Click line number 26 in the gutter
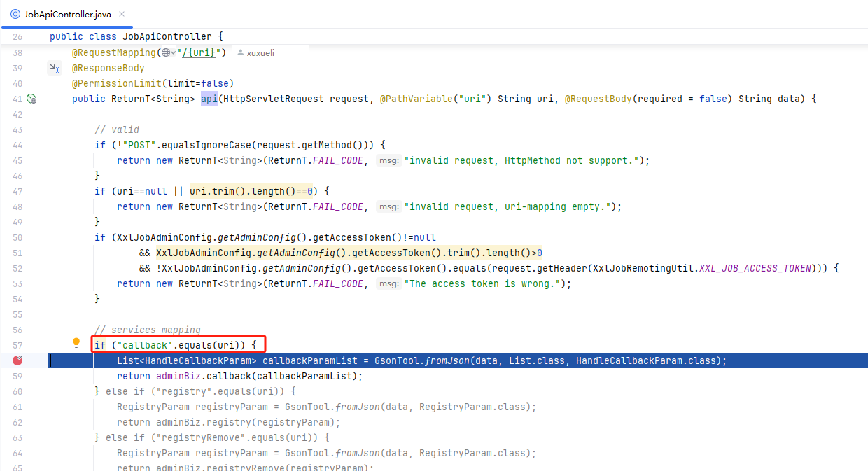The width and height of the screenshot is (868, 471). pos(17,36)
